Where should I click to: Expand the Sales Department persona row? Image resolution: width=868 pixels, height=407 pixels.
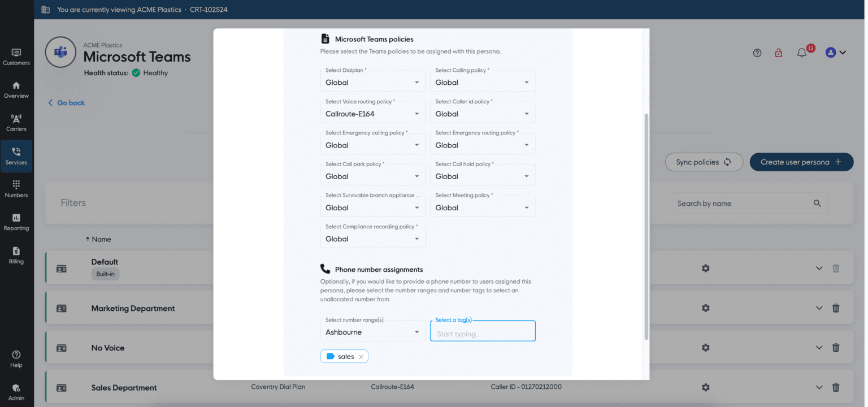click(x=819, y=387)
